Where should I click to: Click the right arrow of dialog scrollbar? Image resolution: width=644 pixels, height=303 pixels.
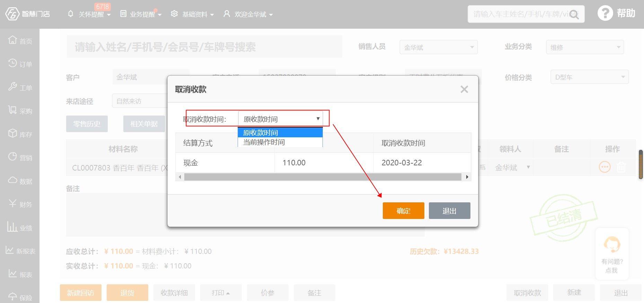click(467, 177)
